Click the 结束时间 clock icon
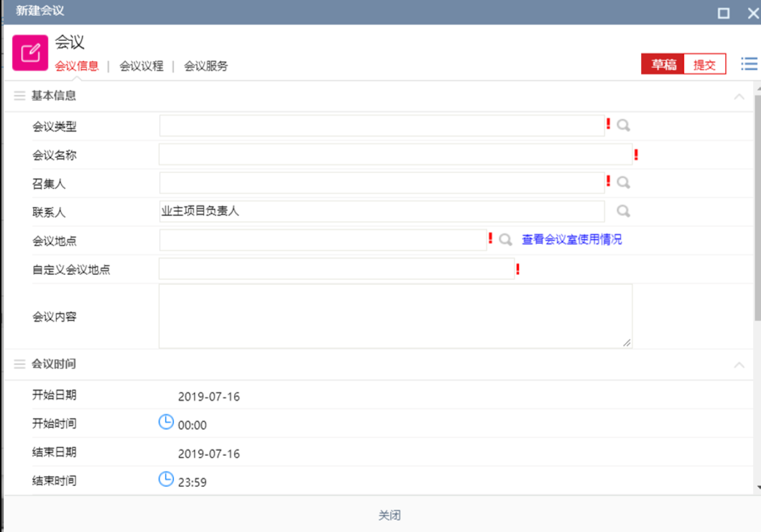761x532 pixels. click(x=166, y=479)
